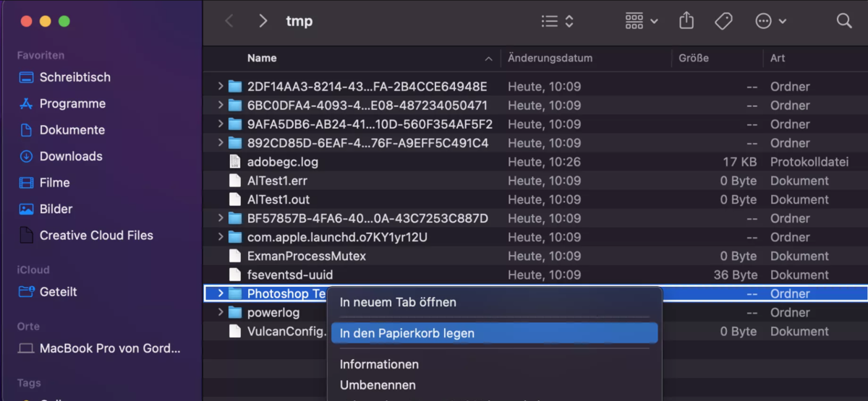Open the More actions ellipsis menu
Image resolution: width=868 pixels, height=401 pixels.
click(x=771, y=21)
